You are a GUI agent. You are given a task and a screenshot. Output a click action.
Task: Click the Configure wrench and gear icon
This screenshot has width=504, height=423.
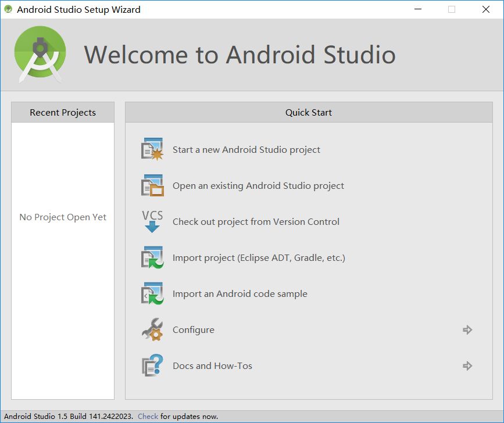pos(152,329)
